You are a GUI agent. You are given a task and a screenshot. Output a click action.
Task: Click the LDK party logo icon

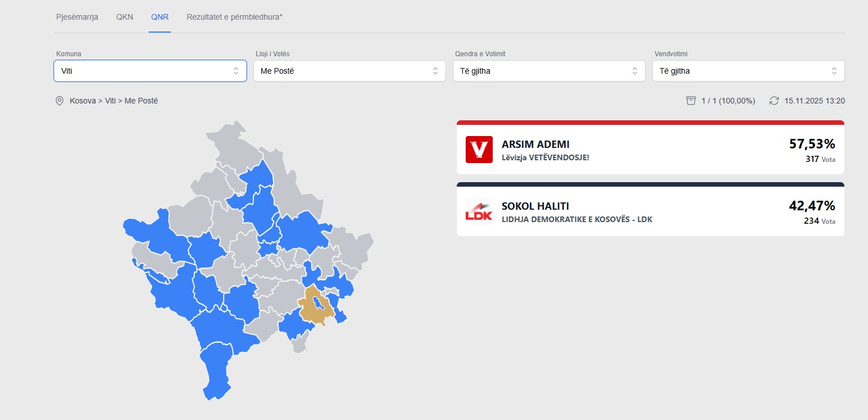[479, 211]
